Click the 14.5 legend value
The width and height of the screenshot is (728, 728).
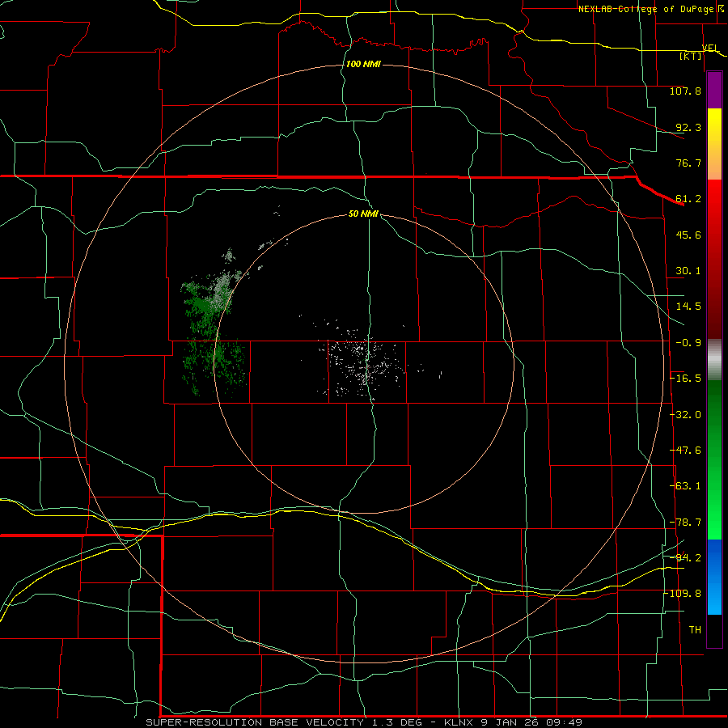[688, 307]
